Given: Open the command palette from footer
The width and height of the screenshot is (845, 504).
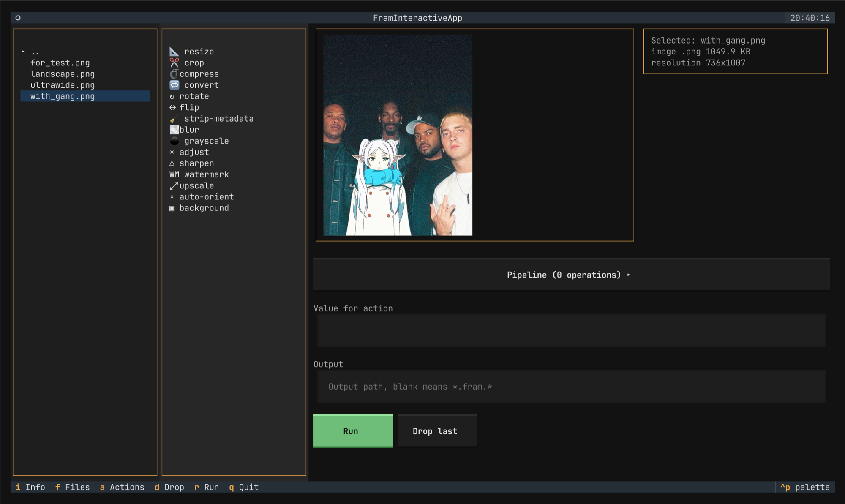Looking at the screenshot, I should click(x=805, y=487).
